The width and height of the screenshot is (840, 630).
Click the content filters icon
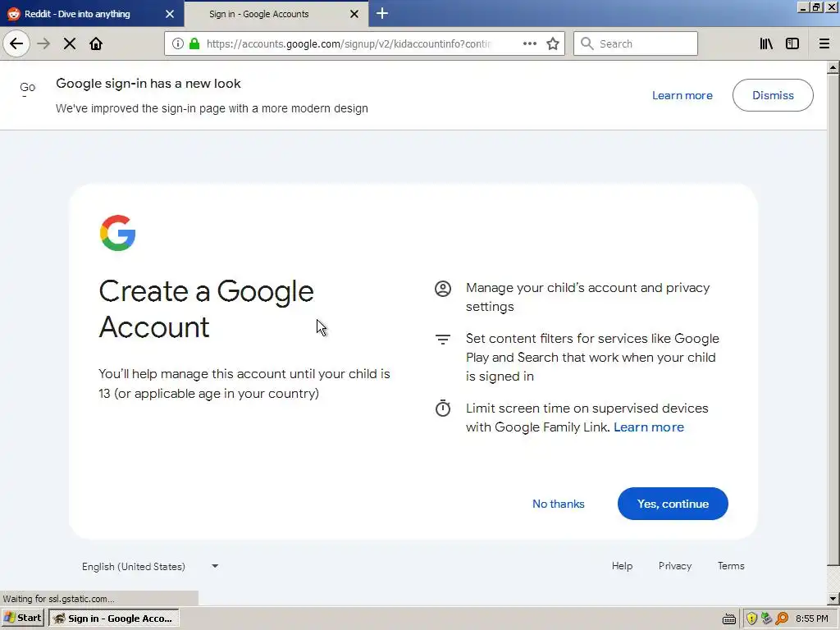[442, 339]
